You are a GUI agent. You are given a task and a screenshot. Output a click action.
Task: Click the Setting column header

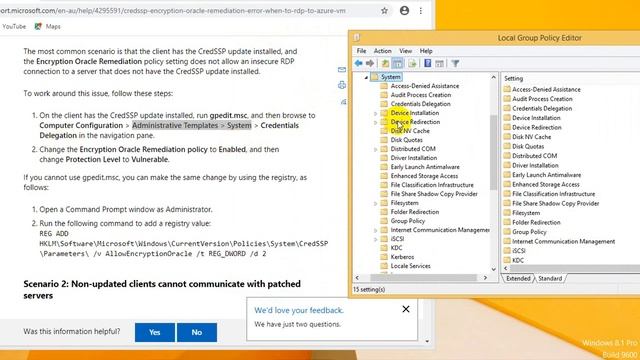pyautogui.click(x=513, y=78)
